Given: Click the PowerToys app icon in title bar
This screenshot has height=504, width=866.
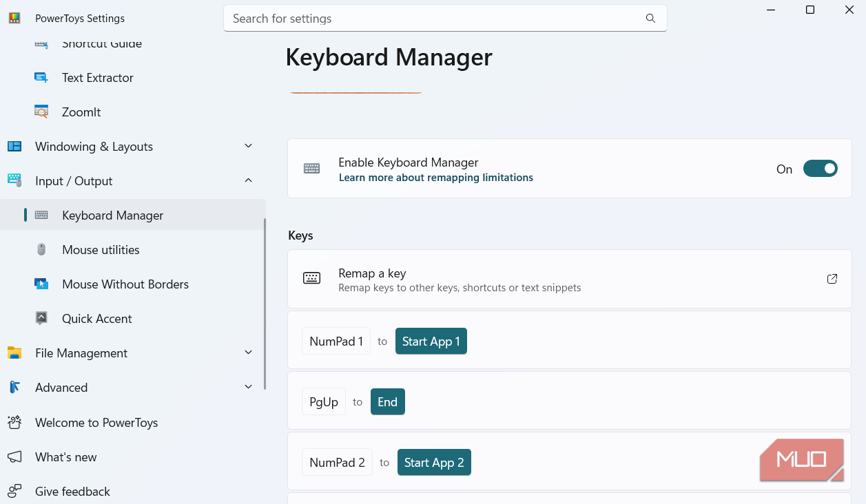Looking at the screenshot, I should tap(14, 19).
